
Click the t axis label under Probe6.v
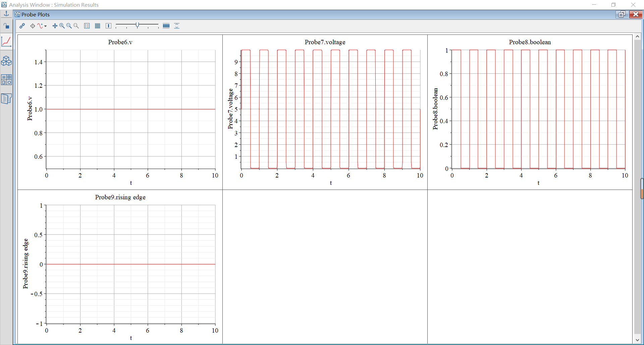[131, 183]
